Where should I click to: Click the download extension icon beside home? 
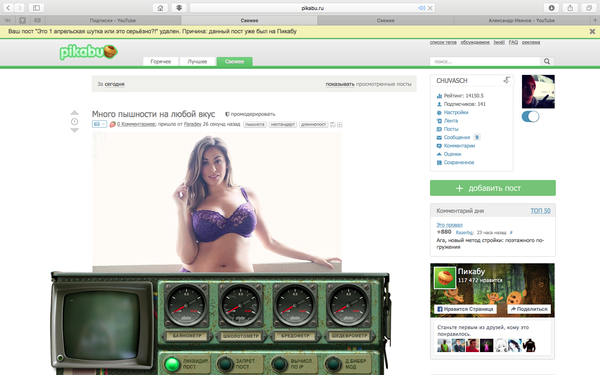(x=179, y=8)
